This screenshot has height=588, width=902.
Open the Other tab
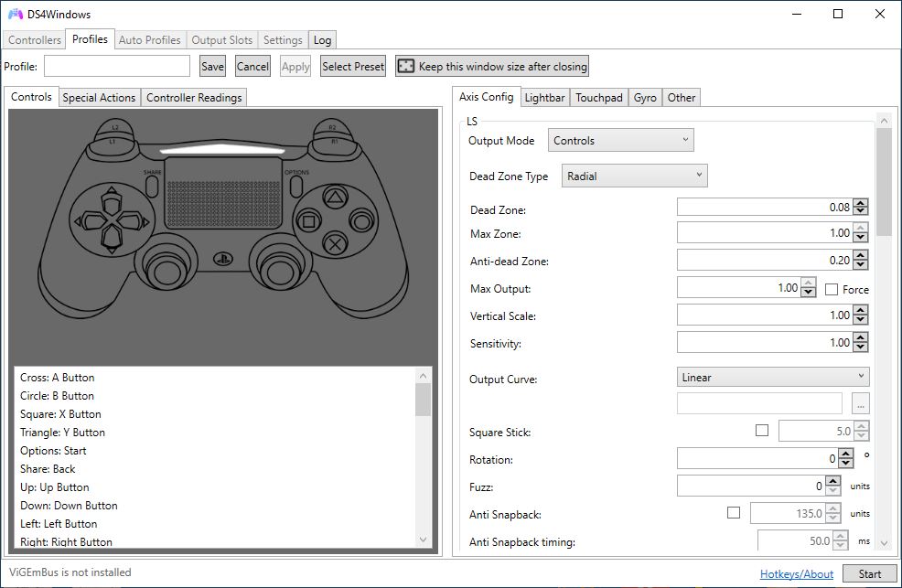[x=682, y=97]
